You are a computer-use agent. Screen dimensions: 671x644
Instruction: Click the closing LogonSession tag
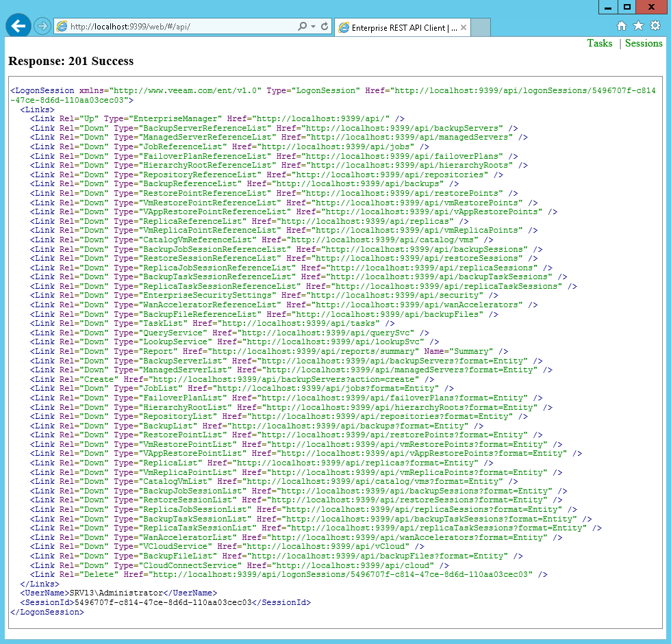[x=47, y=612]
